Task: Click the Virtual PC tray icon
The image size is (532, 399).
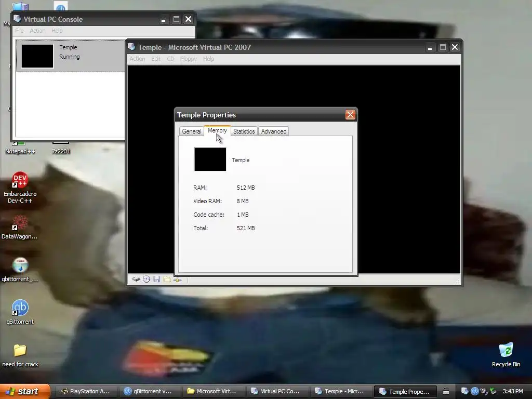Action: pyautogui.click(x=464, y=391)
